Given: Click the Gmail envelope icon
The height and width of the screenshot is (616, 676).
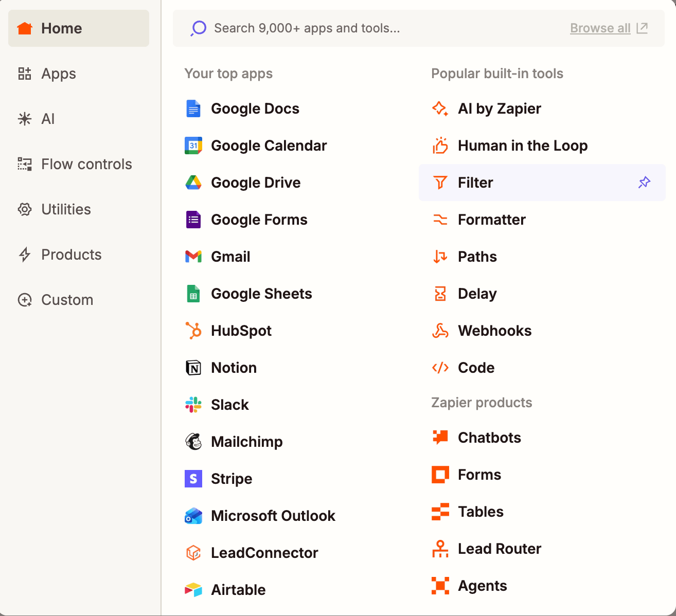Looking at the screenshot, I should tap(193, 257).
